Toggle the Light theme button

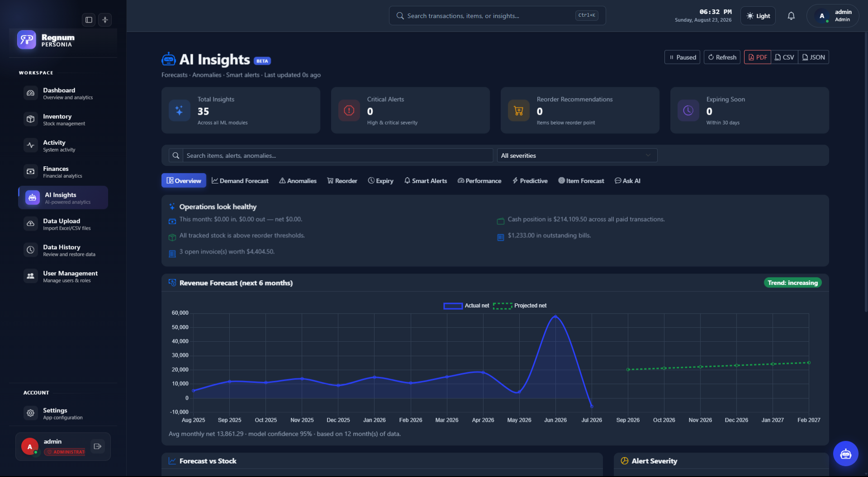tap(758, 16)
